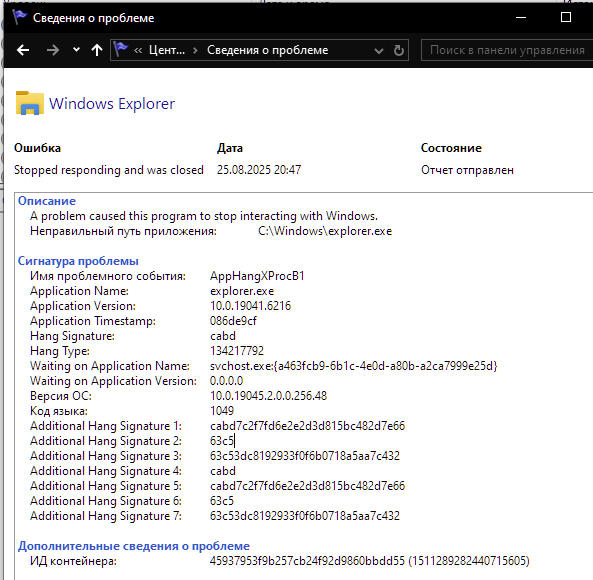Screen dimensions: 593x580
Task: Select 'Stopped responding and was closed' text
Action: click(109, 170)
